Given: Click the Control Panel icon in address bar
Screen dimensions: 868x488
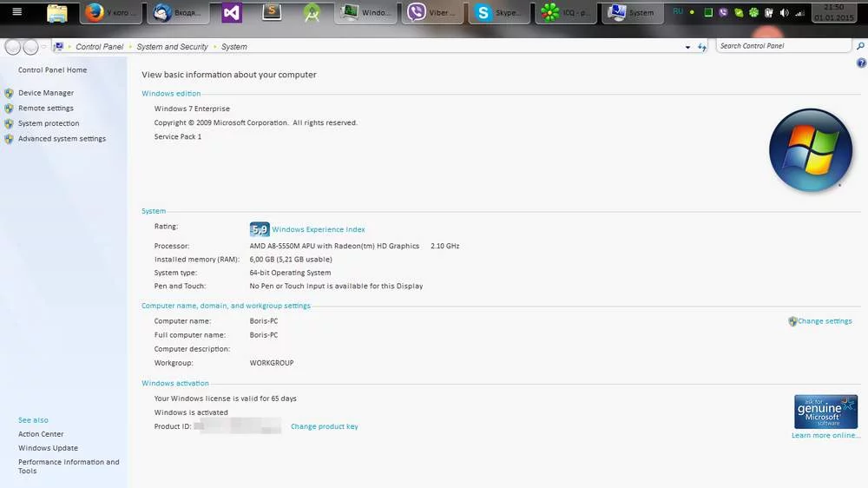Looking at the screenshot, I should click(x=58, y=47).
